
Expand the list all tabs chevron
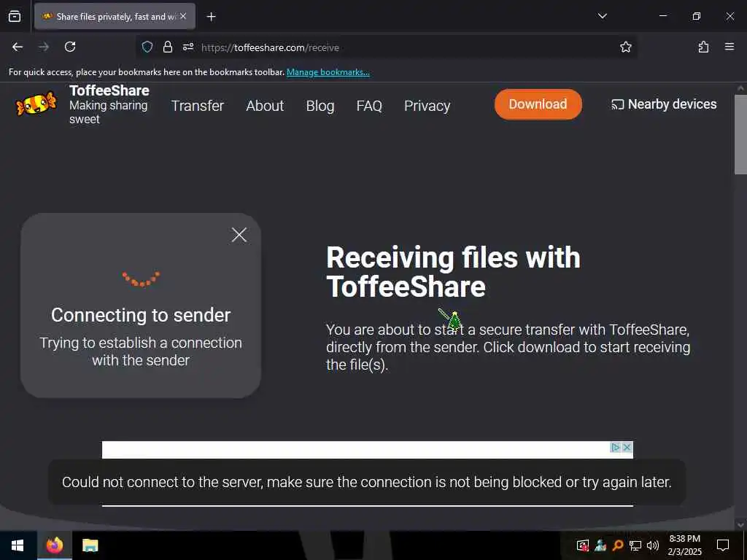[602, 16]
